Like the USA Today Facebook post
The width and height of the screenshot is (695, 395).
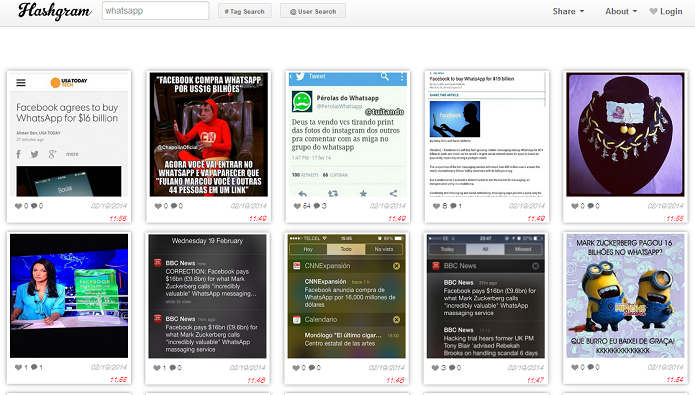[18, 206]
